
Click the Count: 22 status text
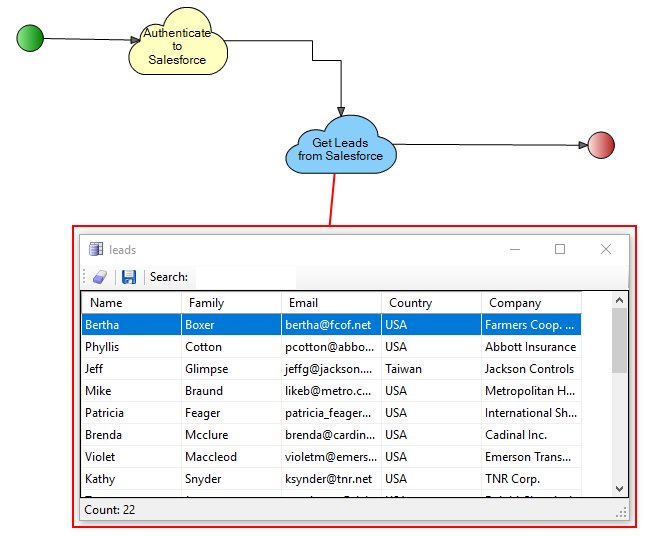coord(110,510)
